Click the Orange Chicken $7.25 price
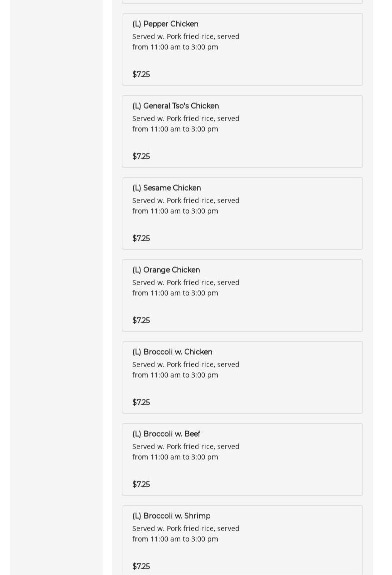Image resolution: width=392 pixels, height=575 pixels. coord(141,320)
